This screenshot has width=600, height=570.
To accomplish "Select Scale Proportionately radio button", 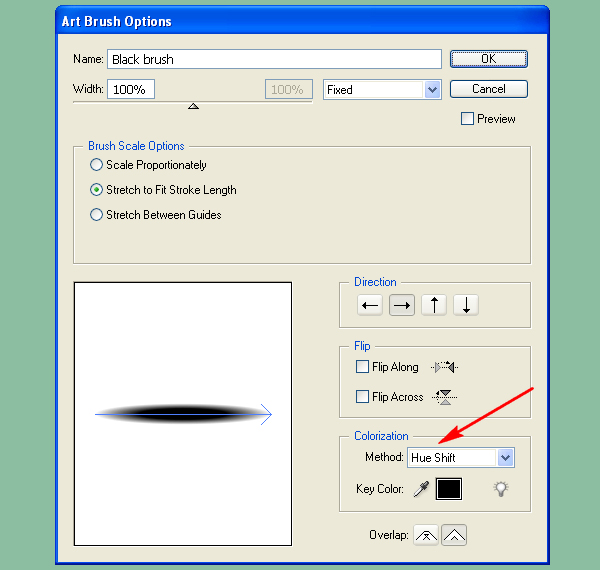I will coord(96,165).
